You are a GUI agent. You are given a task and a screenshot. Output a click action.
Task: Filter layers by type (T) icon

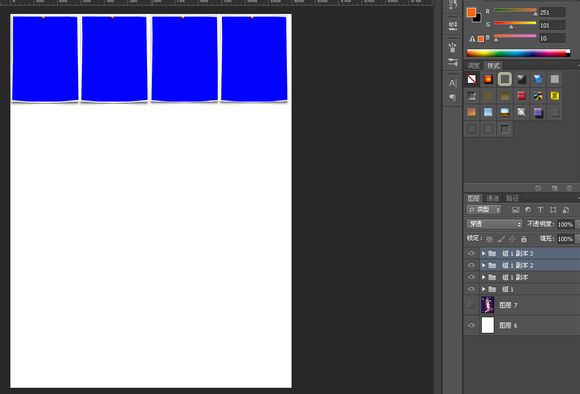click(540, 210)
